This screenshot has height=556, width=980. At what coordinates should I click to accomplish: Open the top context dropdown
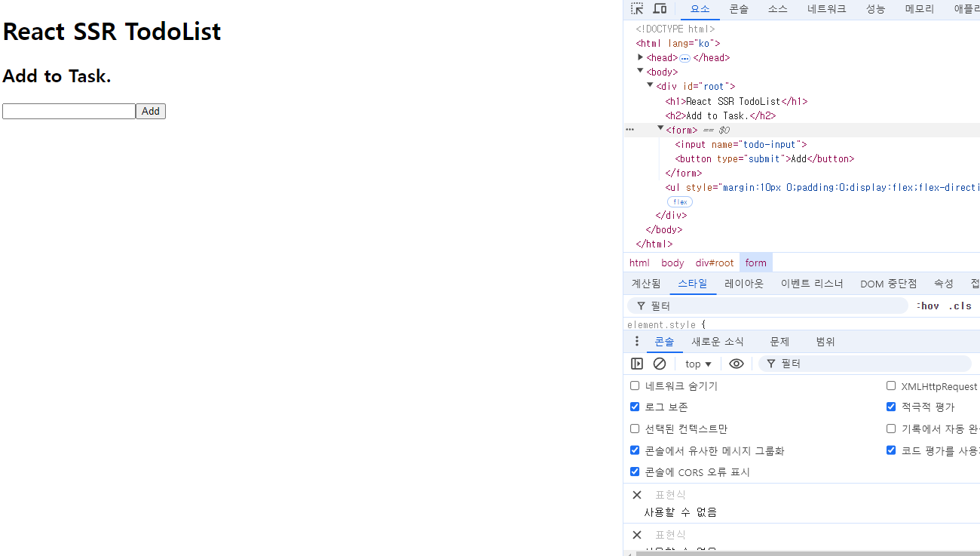point(698,364)
